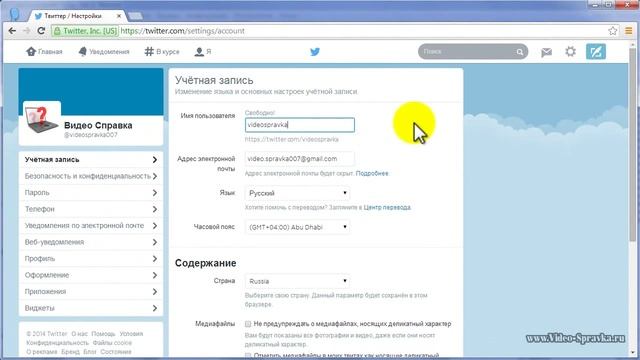Click the Блог footer link
The width and height of the screenshot is (640, 360).
tap(90, 352)
